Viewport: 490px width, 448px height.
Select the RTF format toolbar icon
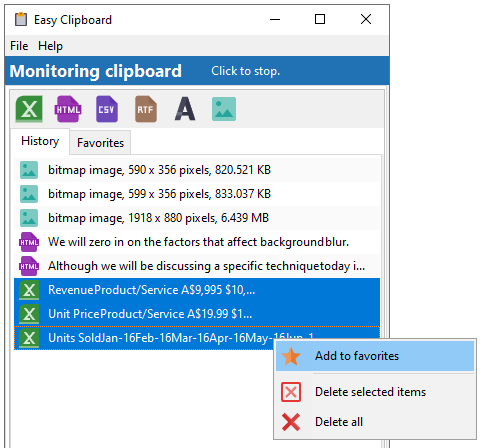tap(146, 109)
